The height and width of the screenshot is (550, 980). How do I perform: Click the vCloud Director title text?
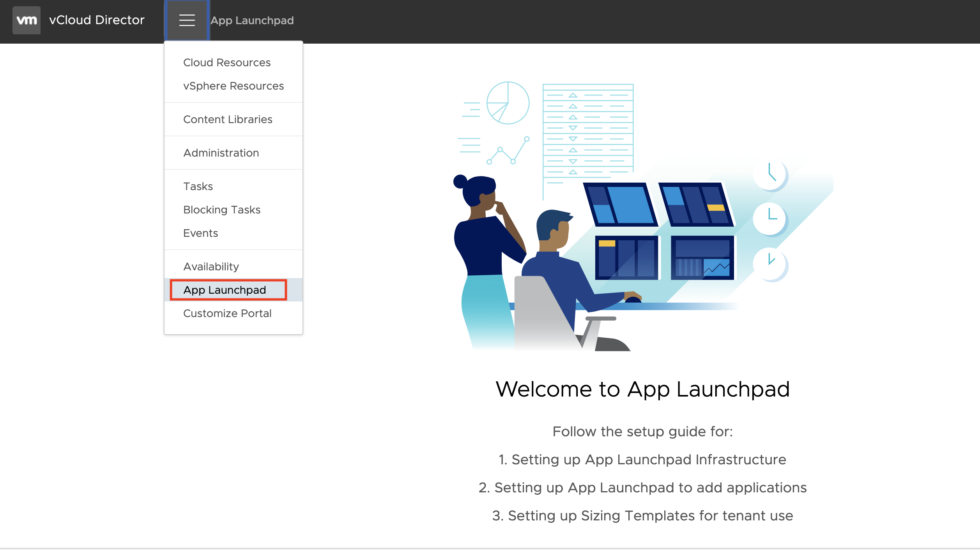[97, 20]
